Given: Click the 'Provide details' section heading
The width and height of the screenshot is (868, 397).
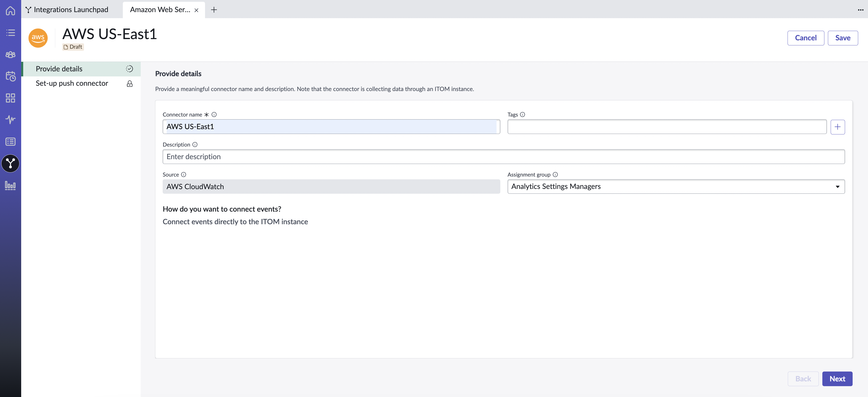Looking at the screenshot, I should 178,74.
